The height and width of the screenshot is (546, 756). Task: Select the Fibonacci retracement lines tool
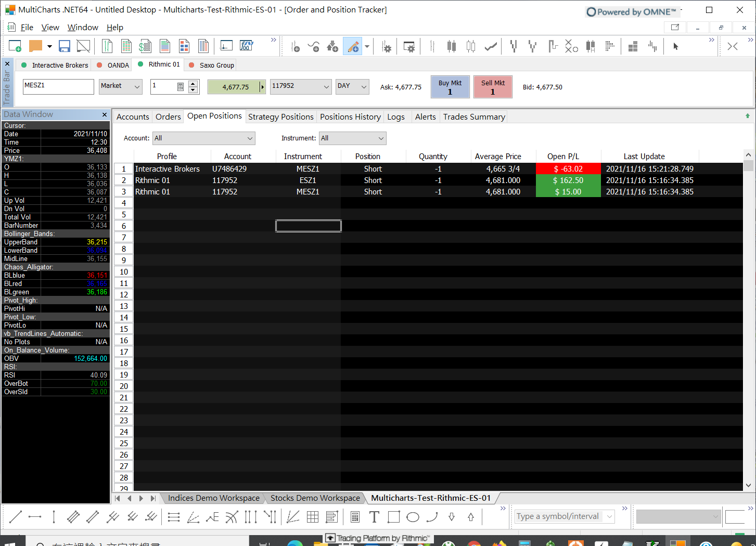point(174,517)
